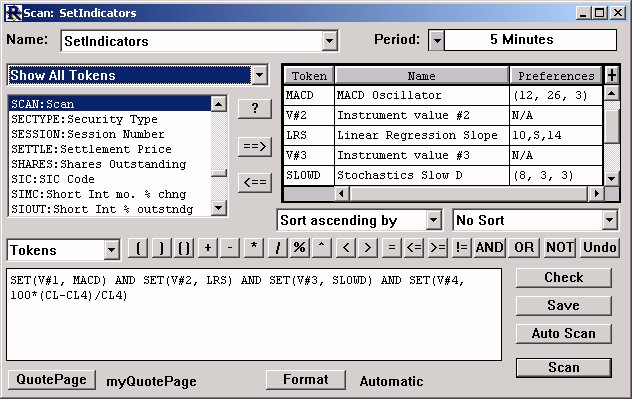Insert the AND logical operator
Image resolution: width=632 pixels, height=399 pixels.
coord(489,248)
